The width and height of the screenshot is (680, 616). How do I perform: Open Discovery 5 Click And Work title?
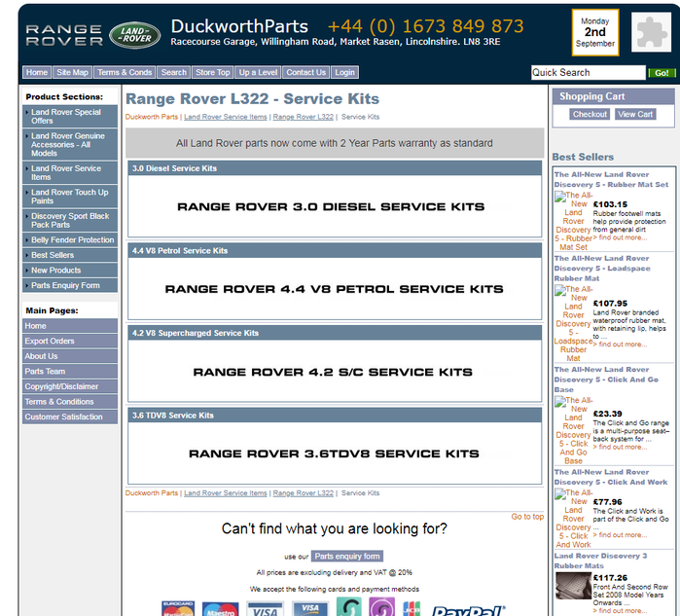click(x=611, y=477)
